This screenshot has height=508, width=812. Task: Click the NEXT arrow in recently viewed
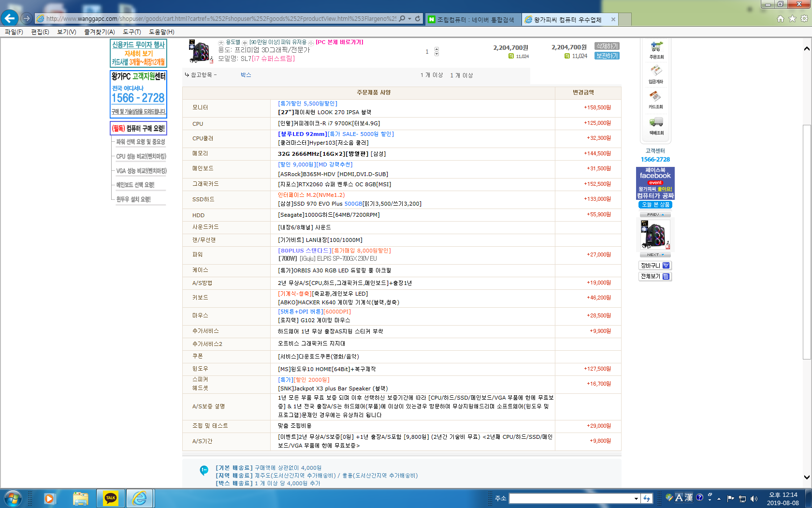point(655,254)
